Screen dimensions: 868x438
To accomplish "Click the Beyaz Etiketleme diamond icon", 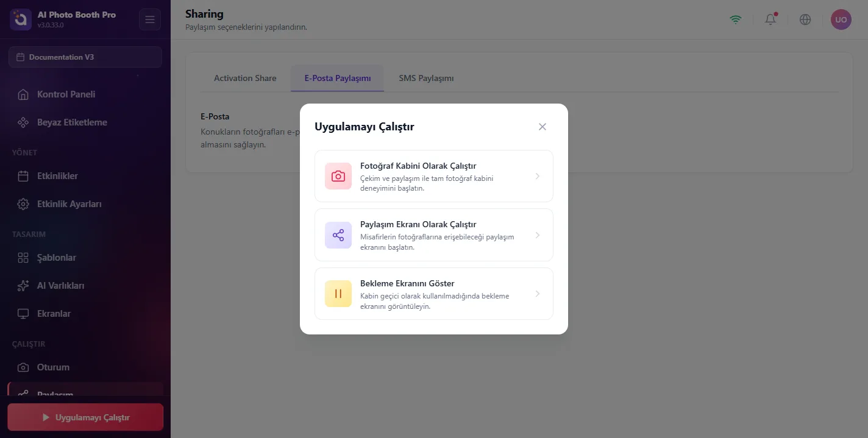I will 23,122.
